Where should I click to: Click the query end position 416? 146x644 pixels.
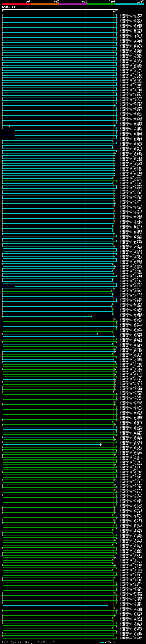pos(115,11)
